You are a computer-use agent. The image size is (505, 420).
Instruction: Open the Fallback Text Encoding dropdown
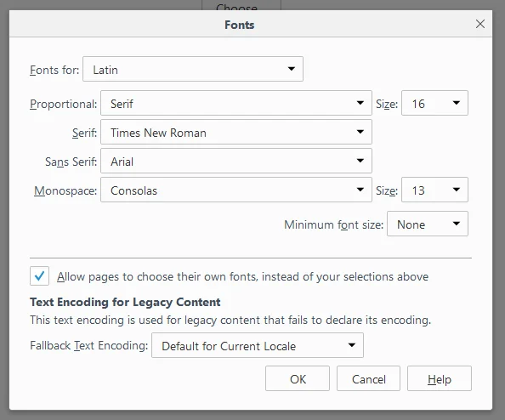[258, 345]
